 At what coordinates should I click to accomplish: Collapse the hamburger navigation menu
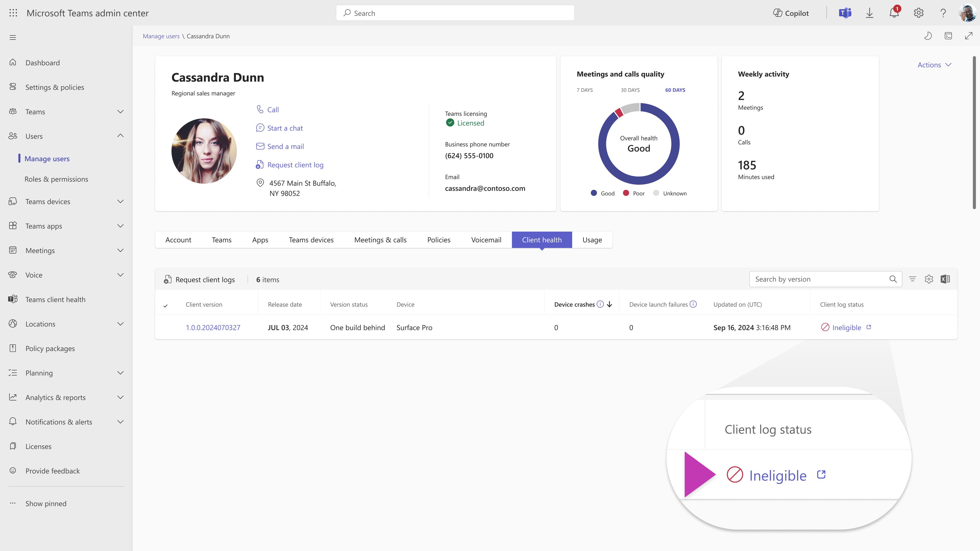[x=13, y=37]
